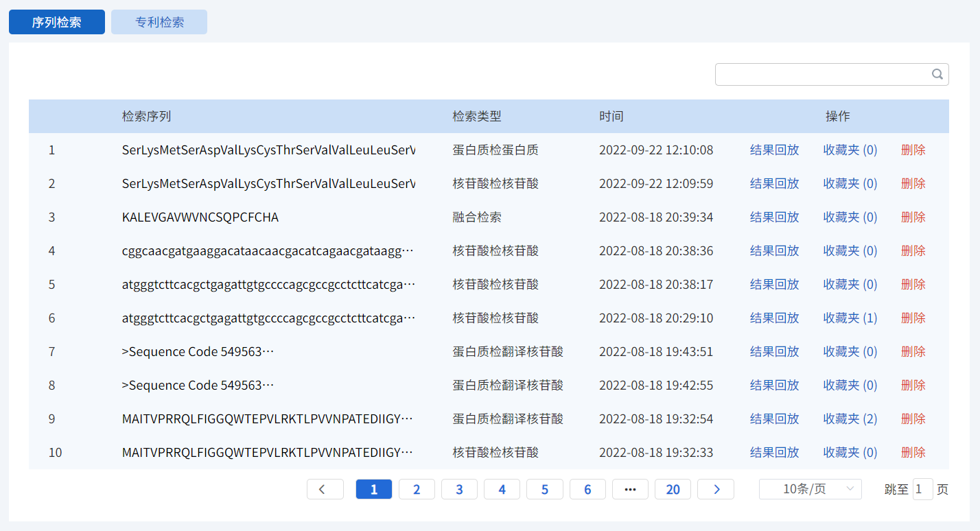Click 蛋白质检翻译核苷酸 cell in row 8
980x531 pixels.
pos(508,385)
